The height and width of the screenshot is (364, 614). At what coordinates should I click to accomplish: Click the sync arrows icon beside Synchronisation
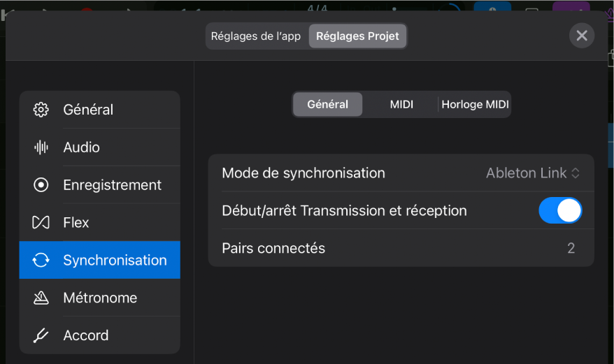tap(41, 260)
